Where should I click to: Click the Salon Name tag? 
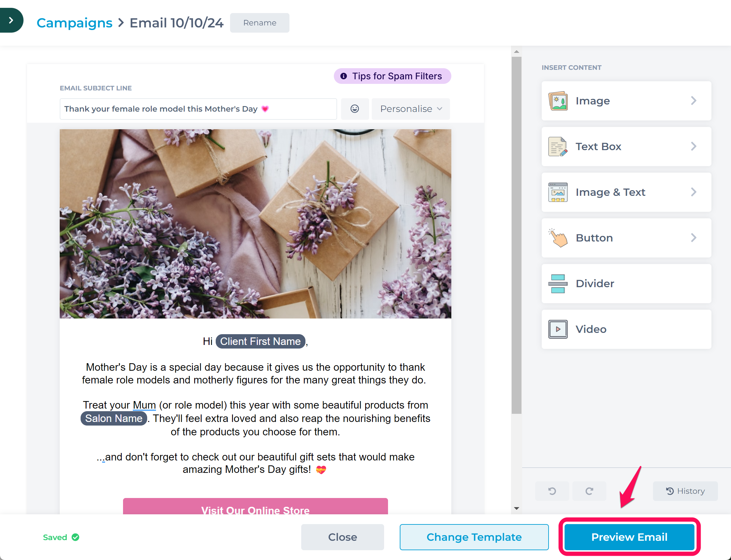(114, 418)
